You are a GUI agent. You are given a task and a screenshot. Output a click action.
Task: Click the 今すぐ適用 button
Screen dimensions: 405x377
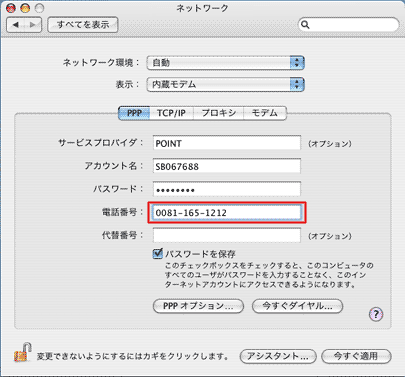click(x=356, y=356)
